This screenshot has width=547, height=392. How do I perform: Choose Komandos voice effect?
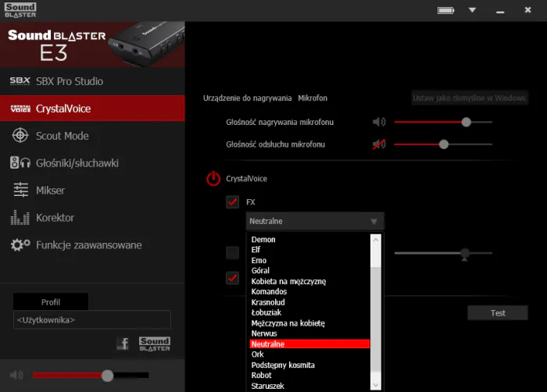click(x=269, y=291)
